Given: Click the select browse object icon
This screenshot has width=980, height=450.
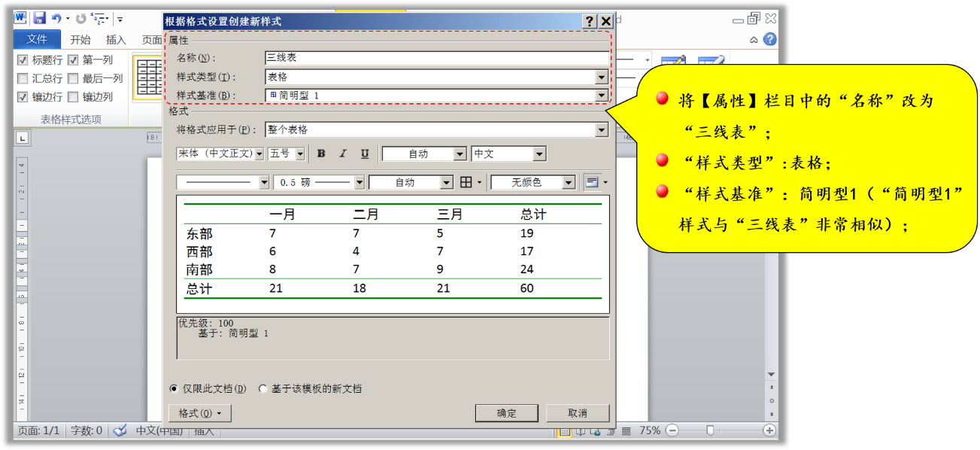Looking at the screenshot, I should pyautogui.click(x=771, y=400).
